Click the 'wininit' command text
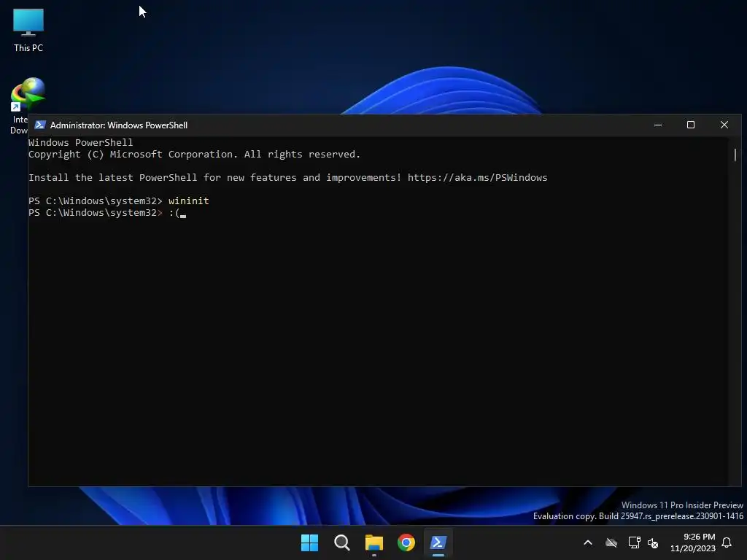This screenshot has width=747, height=560. tap(189, 201)
